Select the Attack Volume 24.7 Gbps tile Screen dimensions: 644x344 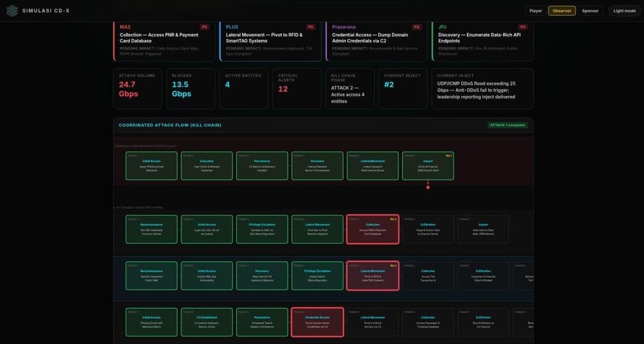click(138, 89)
